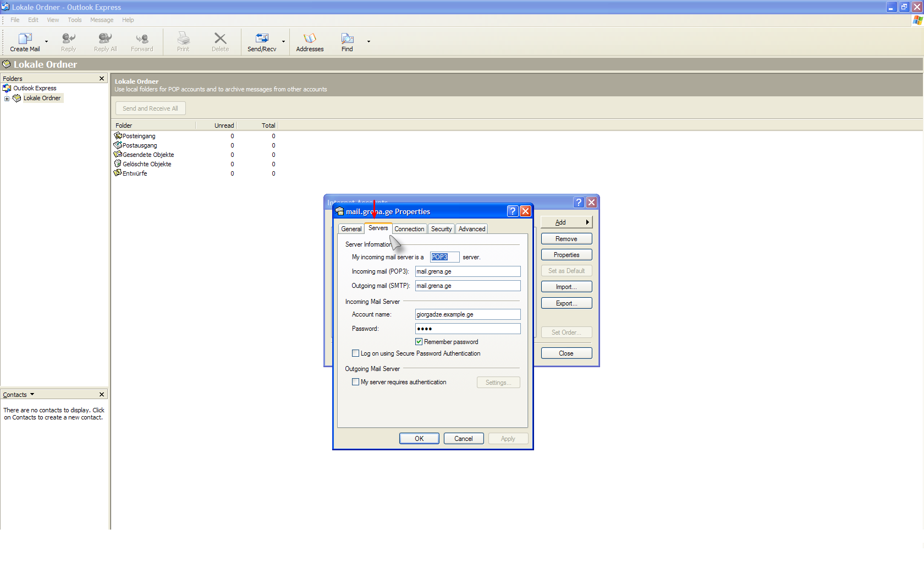Open the Posteingang folder icon
This screenshot has width=924, height=578.
click(118, 136)
